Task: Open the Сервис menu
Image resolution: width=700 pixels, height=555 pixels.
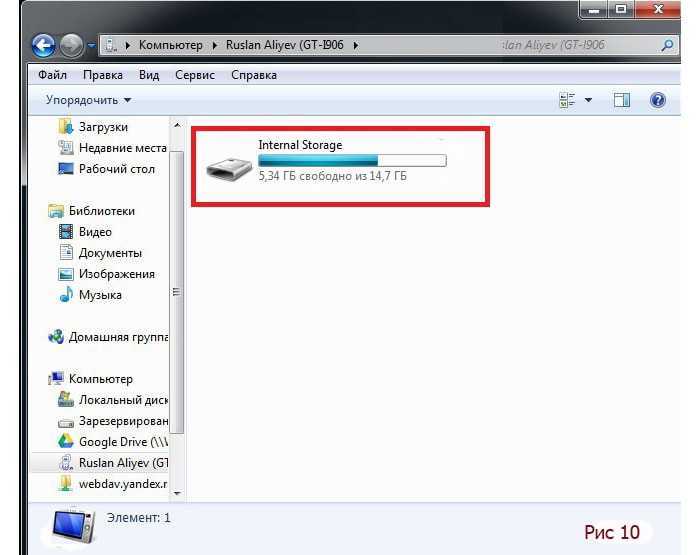Action: click(x=195, y=75)
